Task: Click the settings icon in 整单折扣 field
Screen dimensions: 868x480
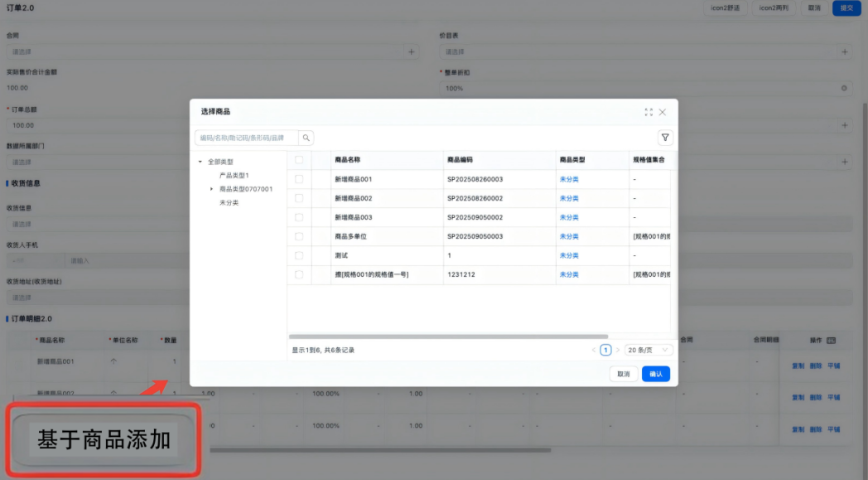Action: click(846, 88)
